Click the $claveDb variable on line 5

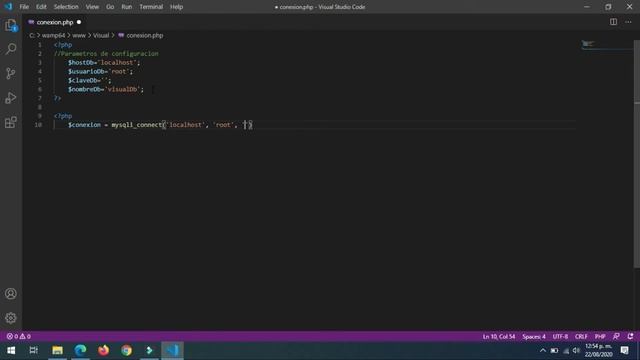[83, 80]
